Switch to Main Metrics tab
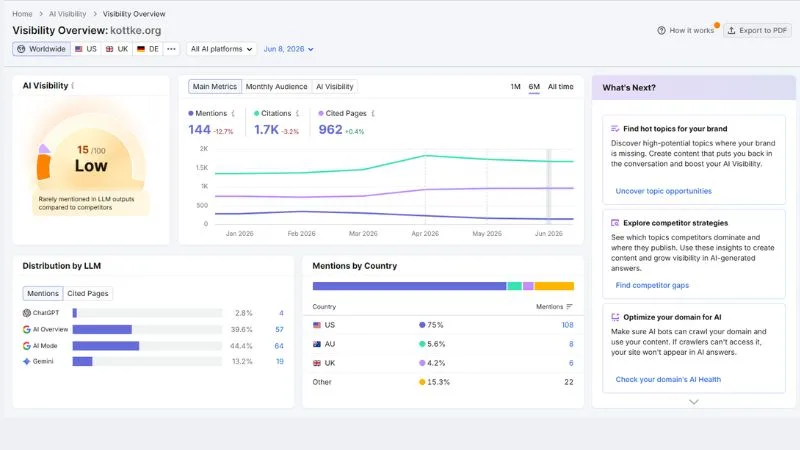This screenshot has width=800, height=450. (215, 87)
